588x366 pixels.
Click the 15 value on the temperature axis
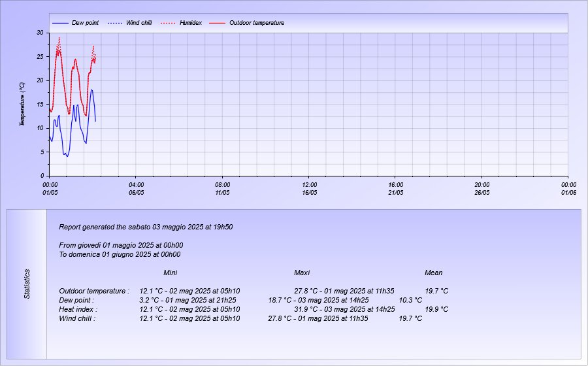click(x=40, y=105)
